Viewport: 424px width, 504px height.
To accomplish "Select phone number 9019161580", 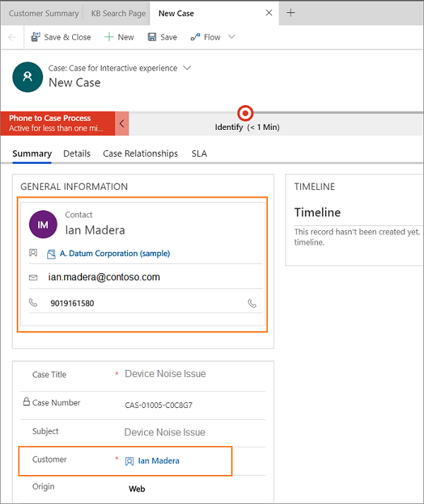I will click(x=72, y=303).
